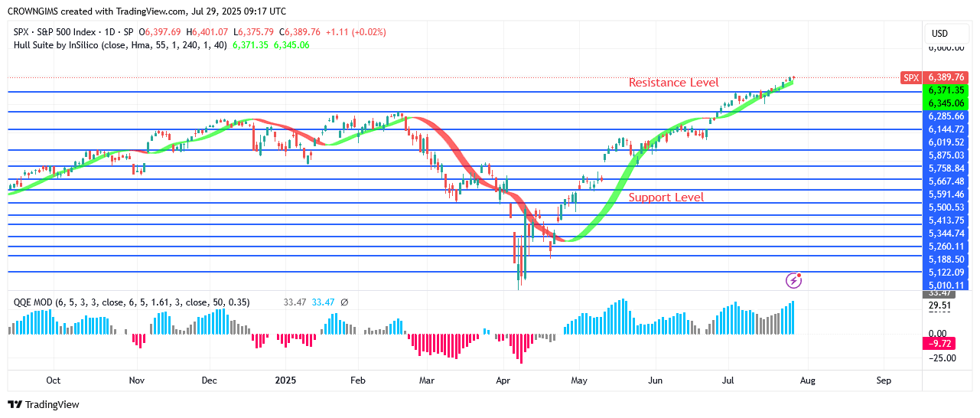Click the red SPX symbol tag
Screen dimensions: 980x418
[x=910, y=77]
